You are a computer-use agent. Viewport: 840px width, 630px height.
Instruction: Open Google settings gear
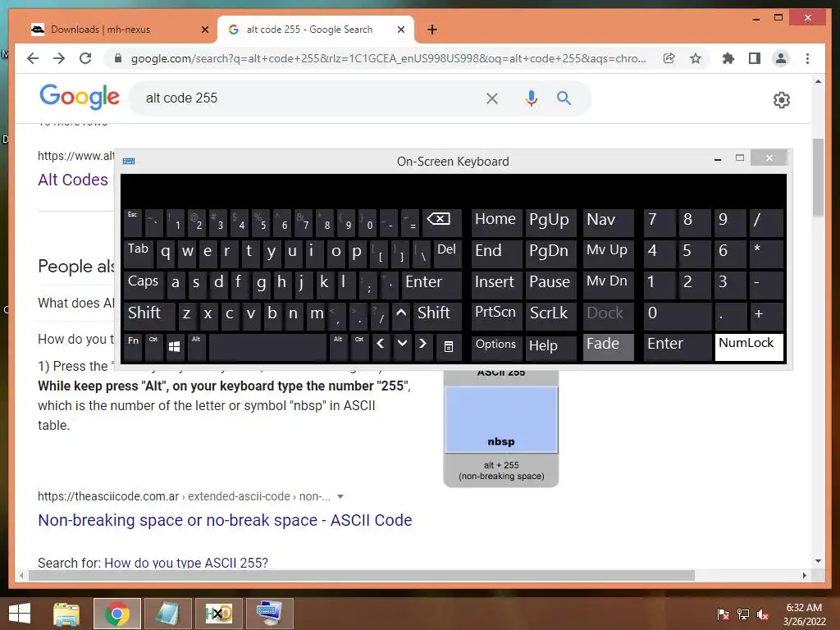[782, 99]
